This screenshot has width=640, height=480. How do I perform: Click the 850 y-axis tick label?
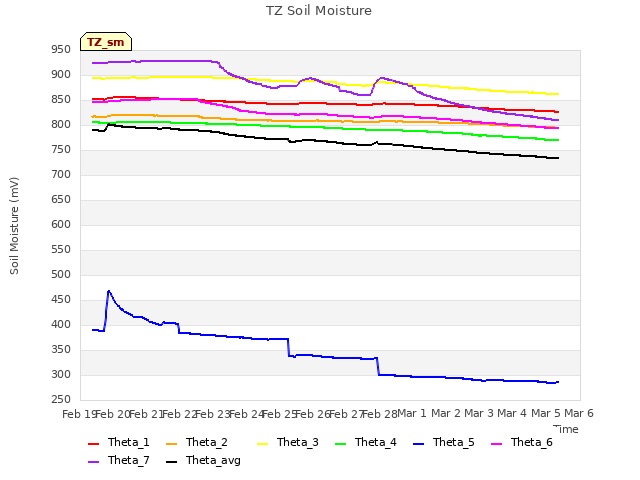pyautogui.click(x=61, y=100)
